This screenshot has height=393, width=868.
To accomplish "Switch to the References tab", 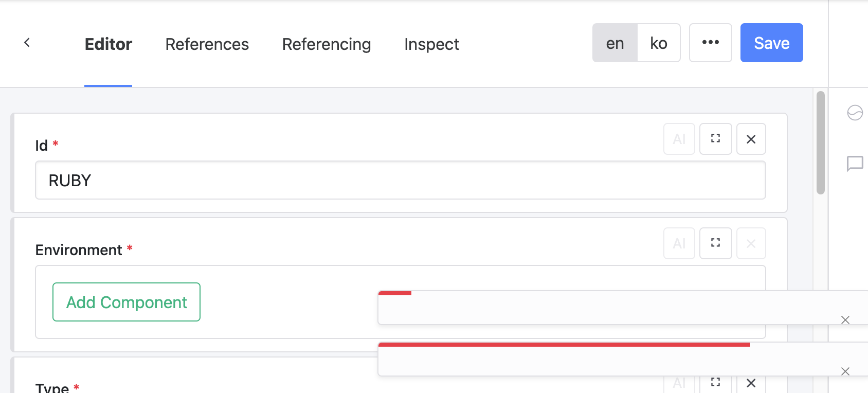I will click(207, 44).
